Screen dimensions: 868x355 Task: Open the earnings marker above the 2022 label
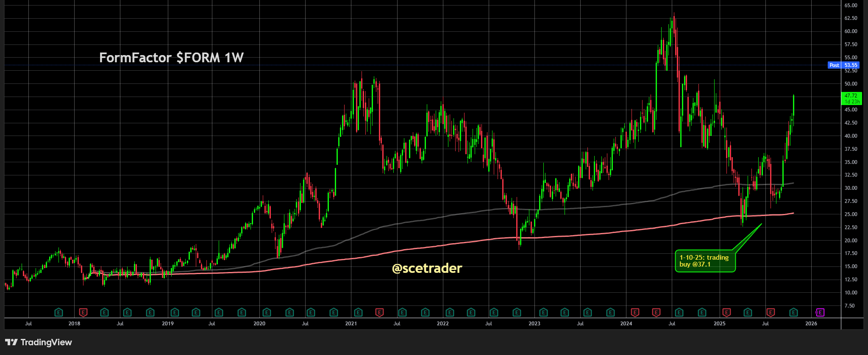coord(450,313)
